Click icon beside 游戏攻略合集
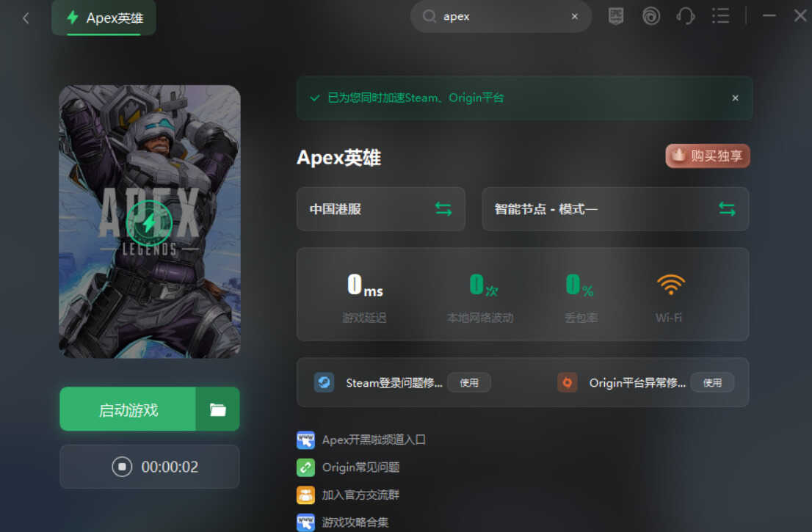Screen dimensions: 812x532 point(305,522)
